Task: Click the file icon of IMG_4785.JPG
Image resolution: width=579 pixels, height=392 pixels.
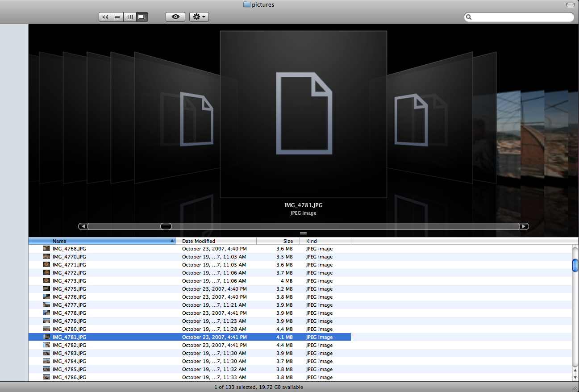Action: click(46, 369)
